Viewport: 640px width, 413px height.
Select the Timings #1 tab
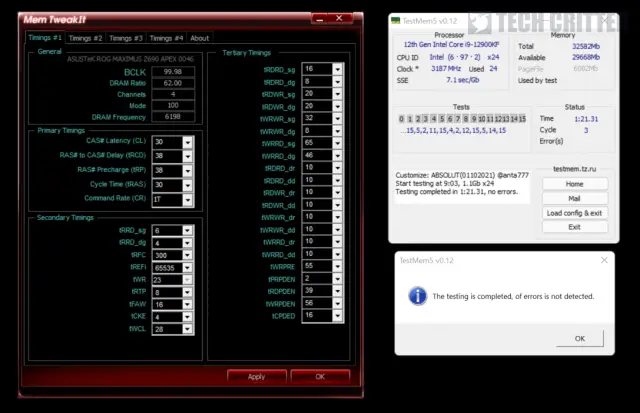(45, 38)
